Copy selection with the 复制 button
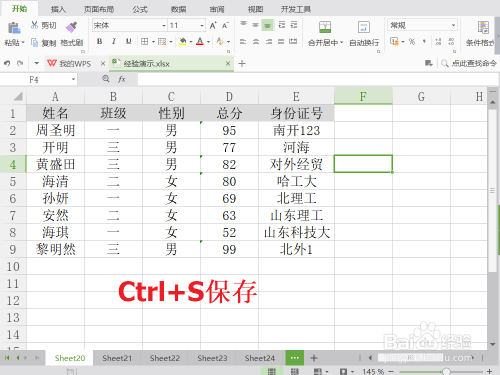 44,43
